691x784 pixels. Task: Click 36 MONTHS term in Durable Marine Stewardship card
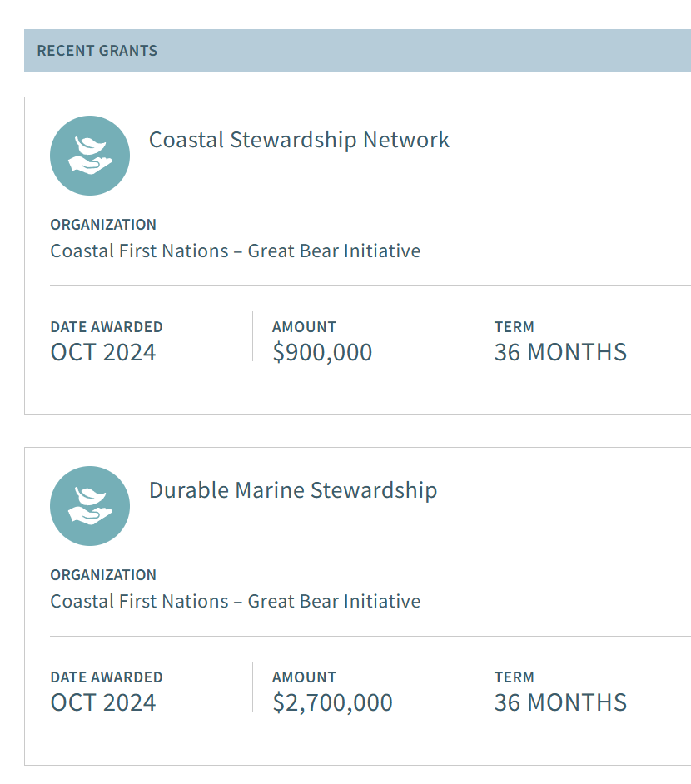560,702
